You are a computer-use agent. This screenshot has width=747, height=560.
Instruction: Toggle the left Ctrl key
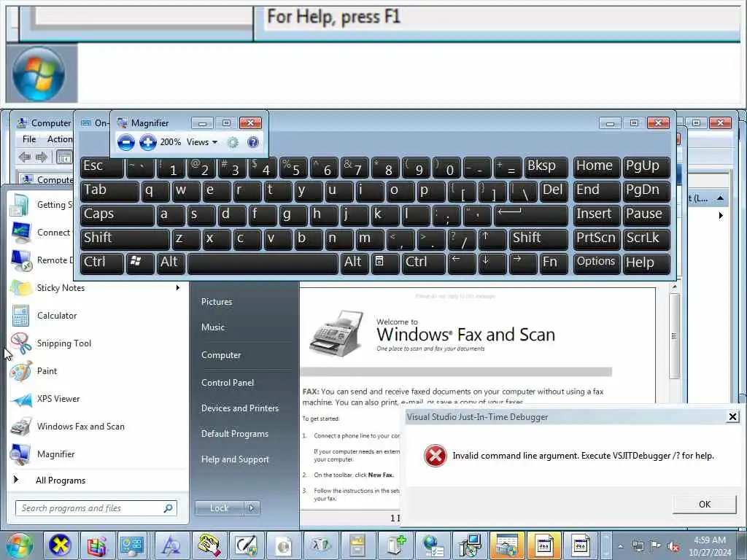click(x=102, y=263)
